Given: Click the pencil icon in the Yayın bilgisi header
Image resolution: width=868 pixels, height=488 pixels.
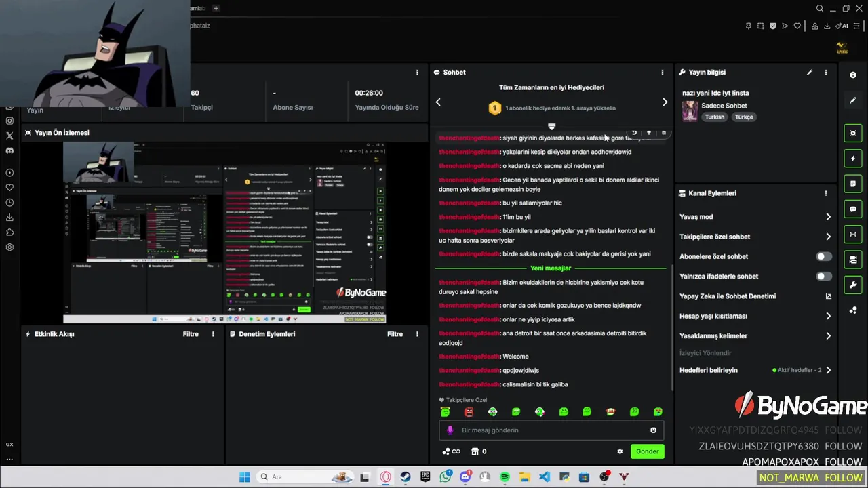Looking at the screenshot, I should [x=810, y=72].
